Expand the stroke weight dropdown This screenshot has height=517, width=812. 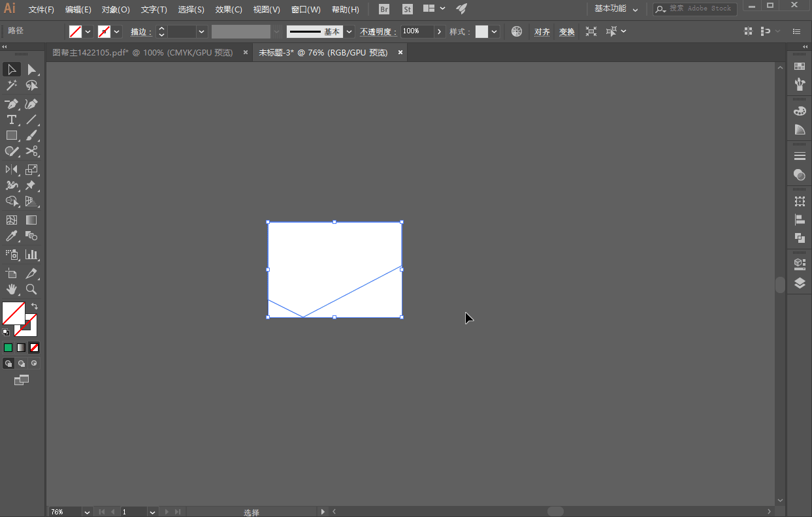point(201,31)
